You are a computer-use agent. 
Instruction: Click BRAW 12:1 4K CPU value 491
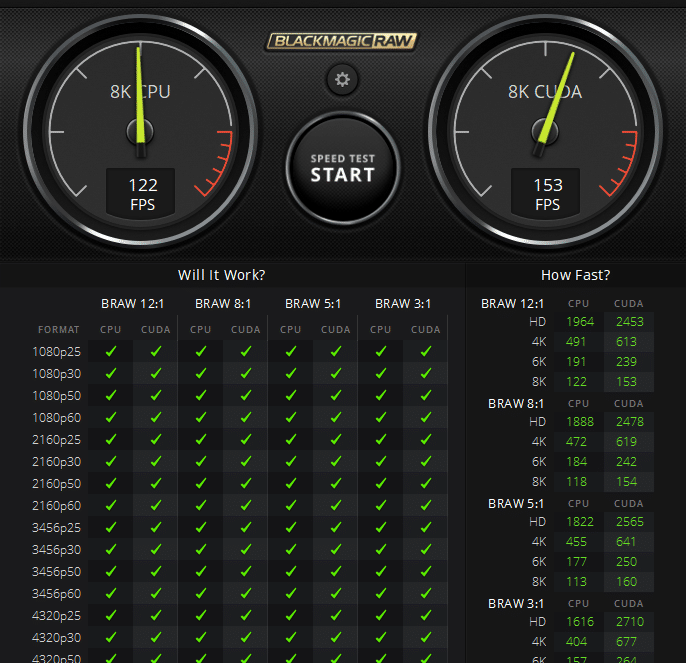click(576, 342)
